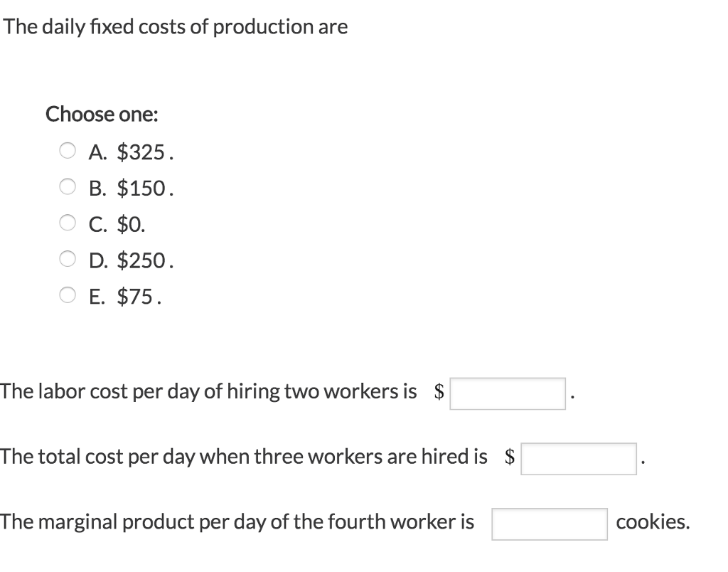The image size is (728, 572).
Task: Select radio button for option B
Action: click(x=68, y=188)
